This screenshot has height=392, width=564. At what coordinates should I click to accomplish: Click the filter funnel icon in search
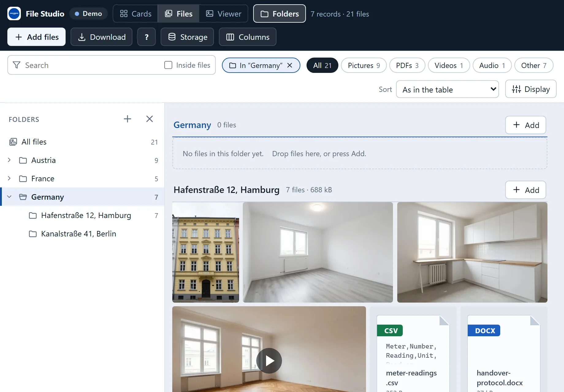click(x=17, y=65)
